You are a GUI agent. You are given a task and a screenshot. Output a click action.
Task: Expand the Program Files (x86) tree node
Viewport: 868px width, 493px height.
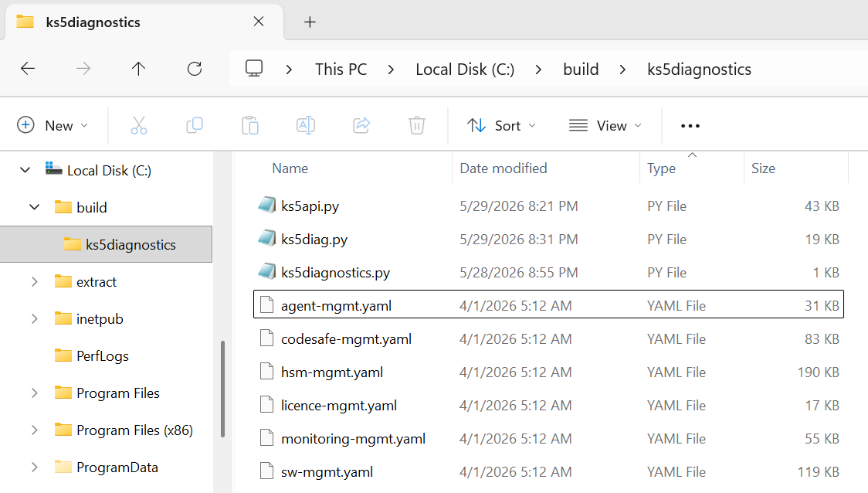pos(34,430)
